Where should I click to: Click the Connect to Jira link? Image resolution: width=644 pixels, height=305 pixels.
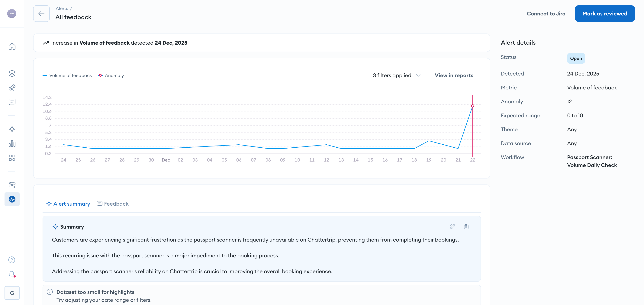(x=546, y=14)
